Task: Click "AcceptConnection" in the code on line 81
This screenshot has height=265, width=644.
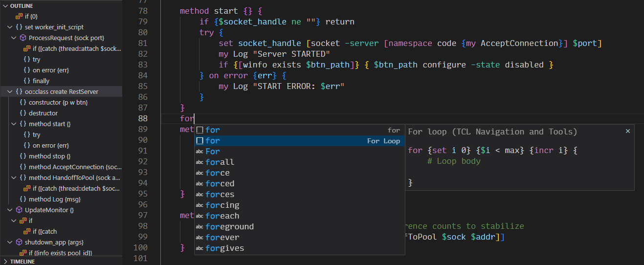Action: (519, 43)
